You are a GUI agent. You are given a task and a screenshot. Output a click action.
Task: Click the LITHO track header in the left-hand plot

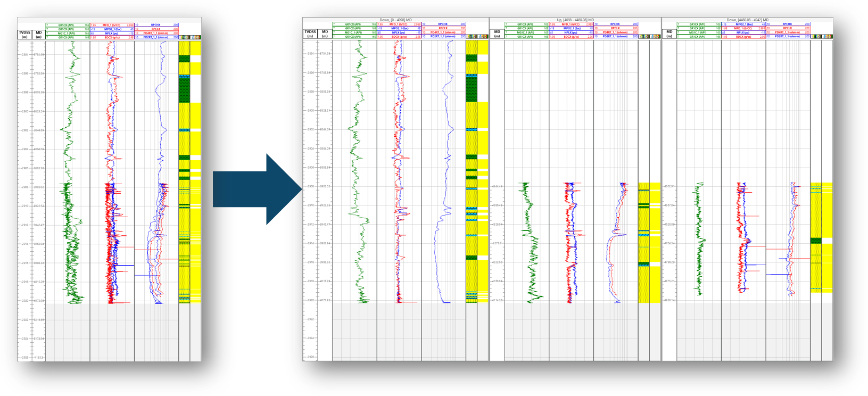184,37
